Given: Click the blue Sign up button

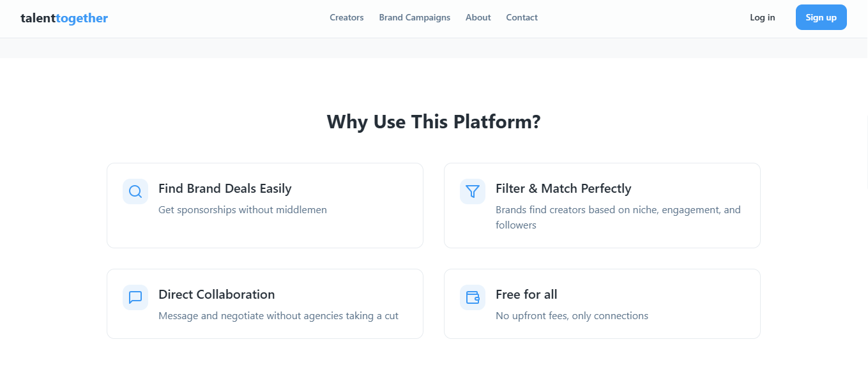Looking at the screenshot, I should (x=821, y=17).
